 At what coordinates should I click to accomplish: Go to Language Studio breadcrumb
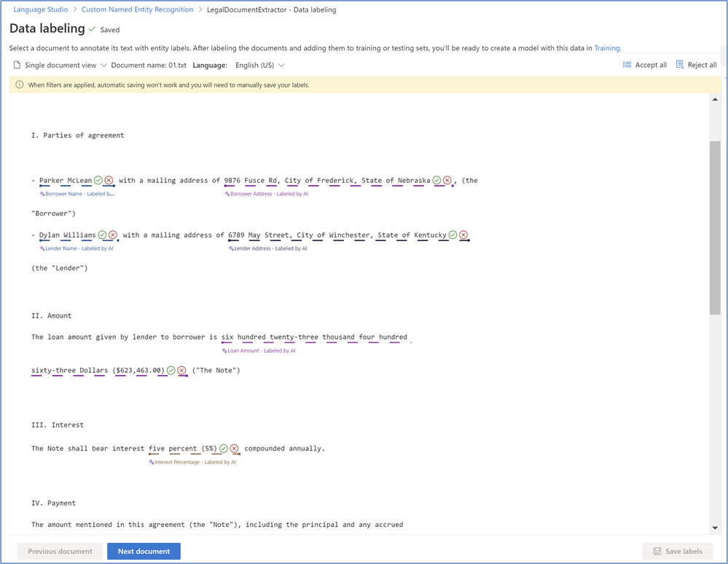click(40, 9)
